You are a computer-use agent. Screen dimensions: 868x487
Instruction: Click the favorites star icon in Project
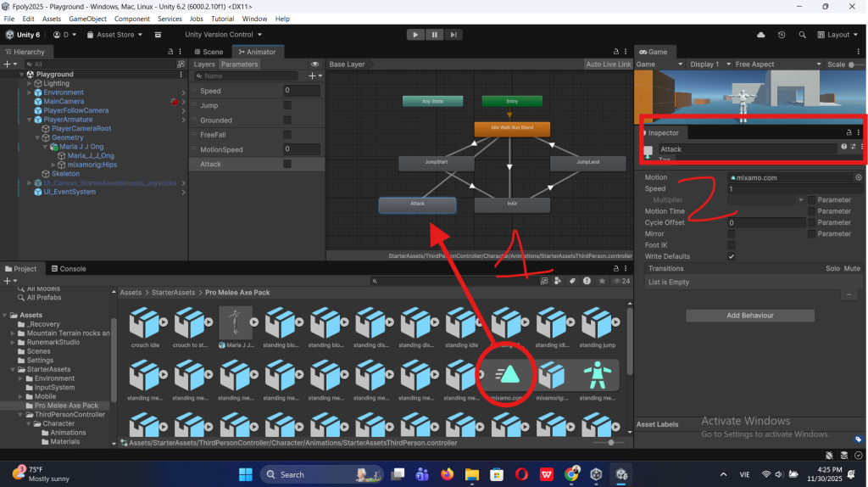click(x=603, y=281)
